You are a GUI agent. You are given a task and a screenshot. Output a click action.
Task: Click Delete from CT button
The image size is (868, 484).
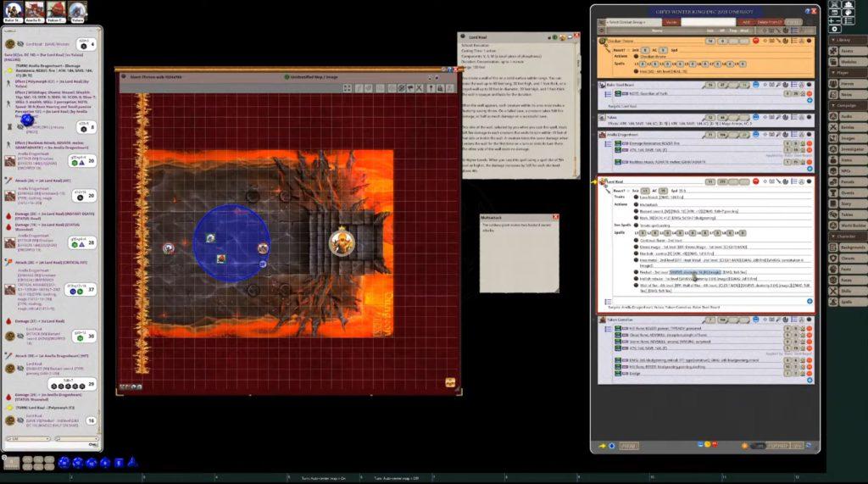coord(770,22)
